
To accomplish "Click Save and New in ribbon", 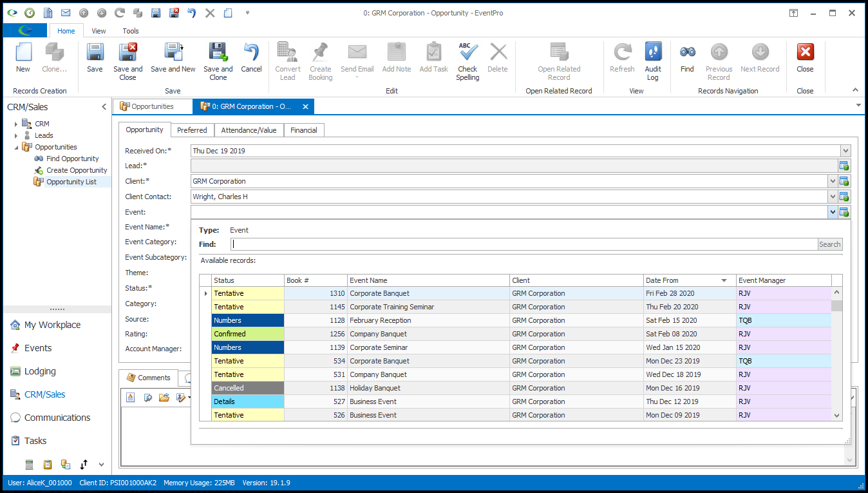I will [173, 57].
